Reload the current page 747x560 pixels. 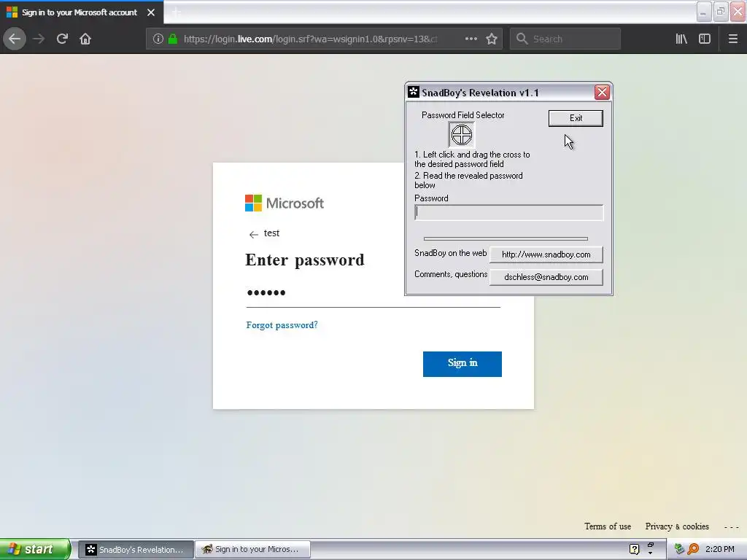(62, 39)
